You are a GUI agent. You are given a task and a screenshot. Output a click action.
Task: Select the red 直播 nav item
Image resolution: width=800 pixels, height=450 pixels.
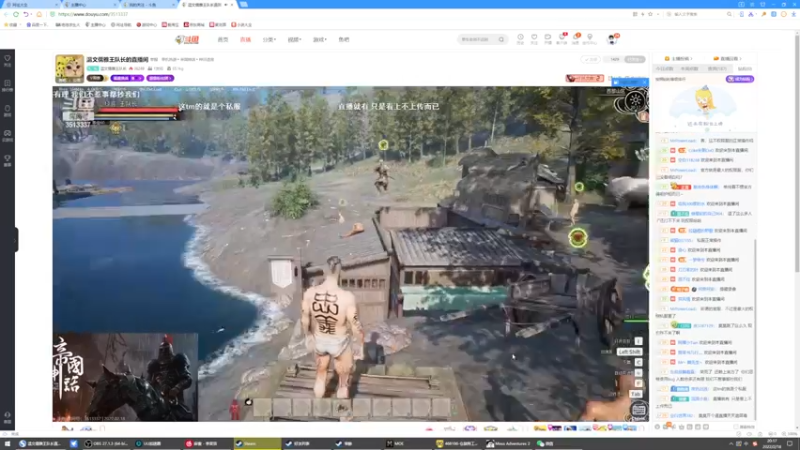tap(245, 39)
